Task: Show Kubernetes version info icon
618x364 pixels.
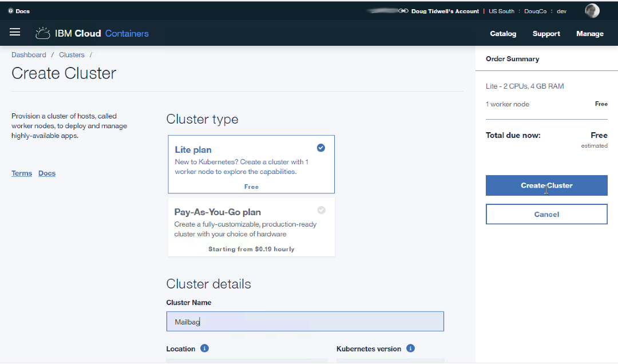Action: [410, 348]
